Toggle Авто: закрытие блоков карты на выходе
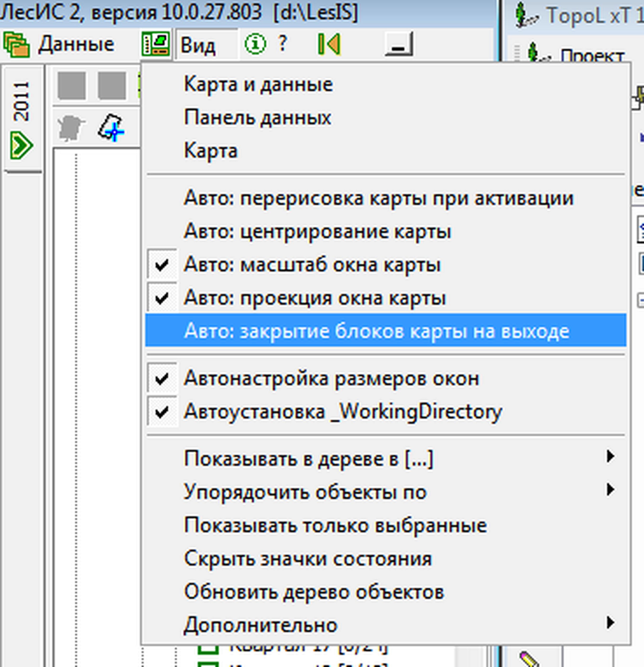 (x=386, y=331)
